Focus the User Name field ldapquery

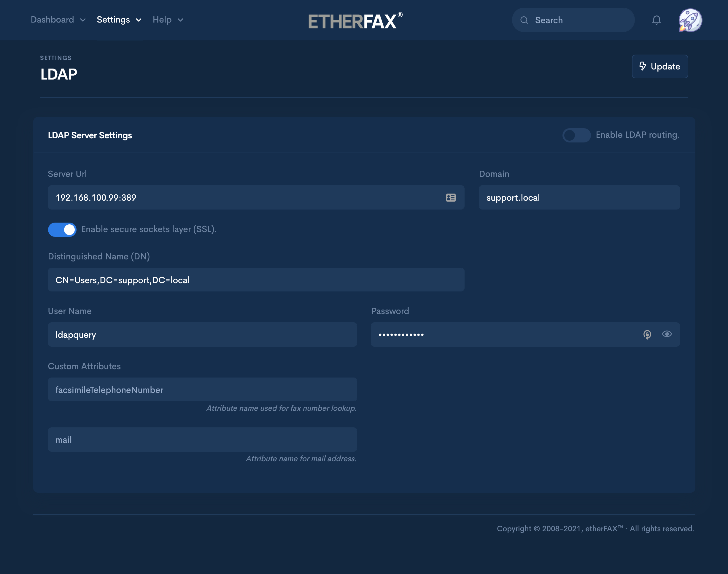(202, 335)
